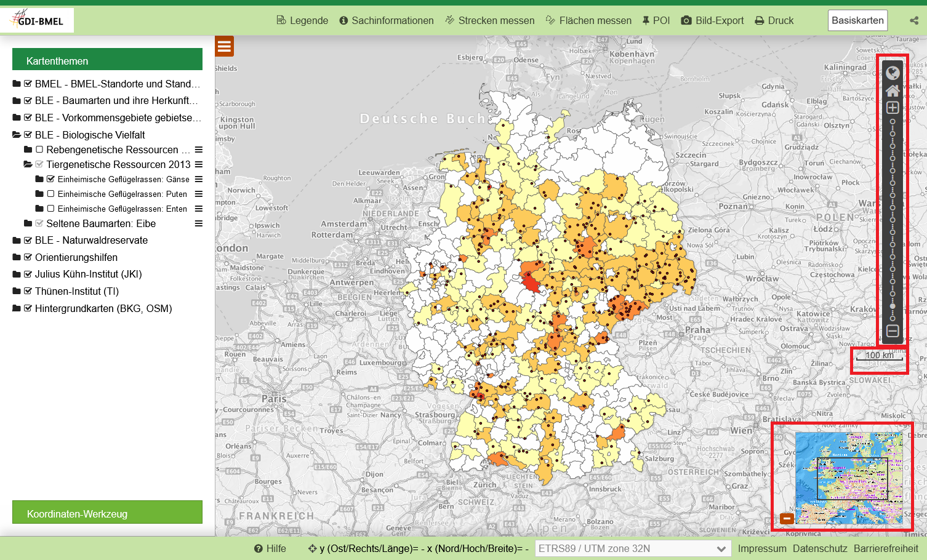Expand the Thünen-Institut (TI) folder
The height and width of the screenshot is (560, 927).
click(17, 291)
